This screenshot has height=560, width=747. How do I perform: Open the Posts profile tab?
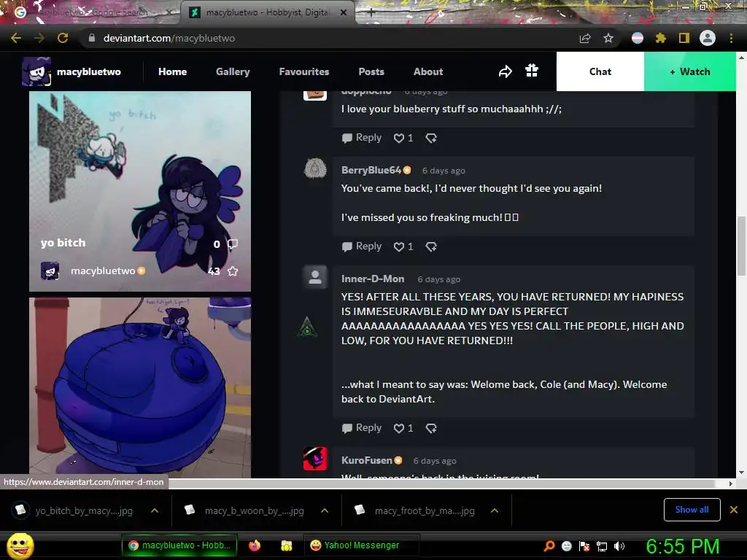coord(371,71)
